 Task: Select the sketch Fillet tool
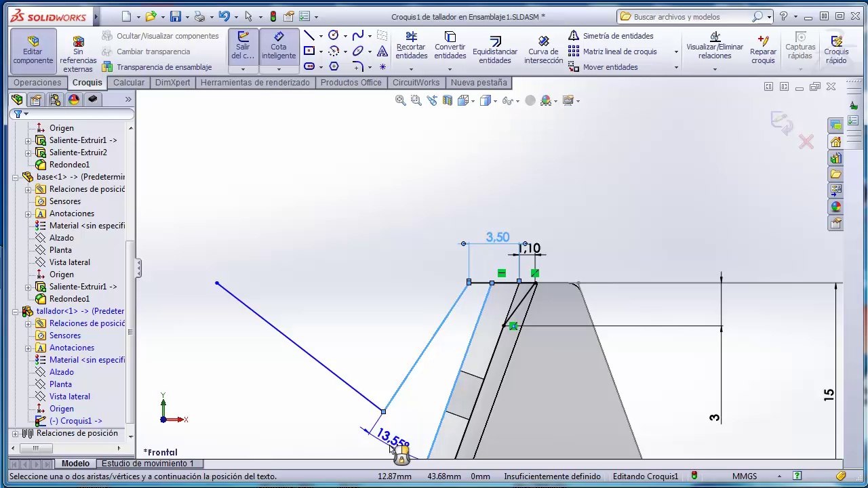(x=357, y=66)
